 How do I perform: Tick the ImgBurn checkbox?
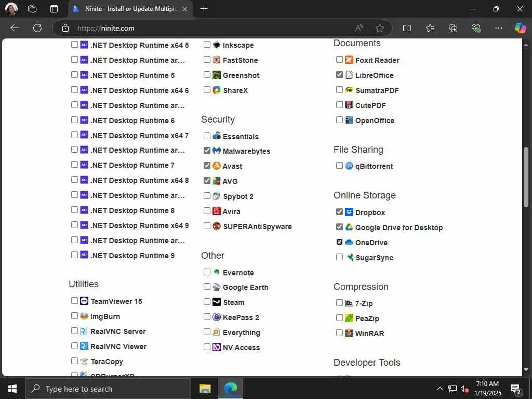pyautogui.click(x=75, y=316)
